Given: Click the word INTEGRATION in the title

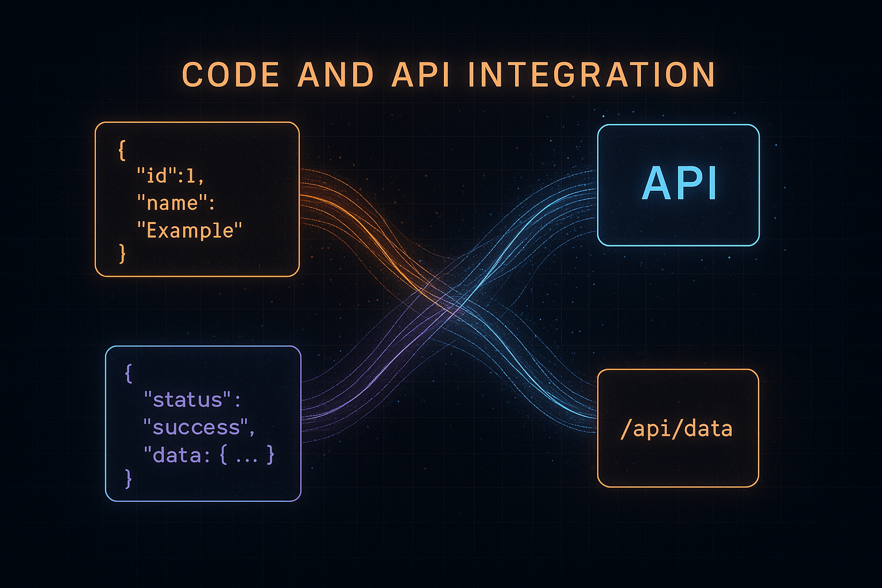Looking at the screenshot, I should pyautogui.click(x=592, y=75).
